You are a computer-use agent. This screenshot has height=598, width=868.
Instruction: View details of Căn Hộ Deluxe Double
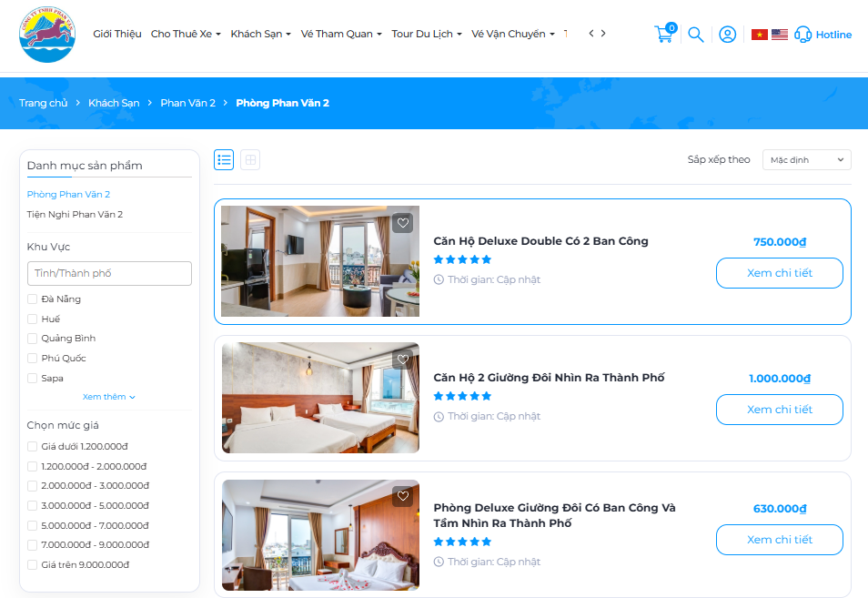pyautogui.click(x=780, y=273)
